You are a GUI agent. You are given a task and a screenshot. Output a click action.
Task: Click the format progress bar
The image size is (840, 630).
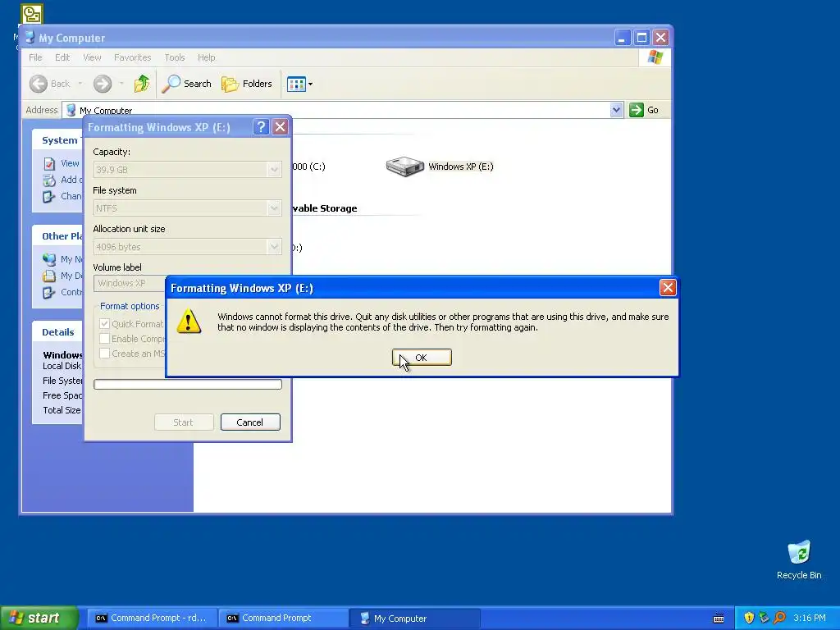(188, 384)
